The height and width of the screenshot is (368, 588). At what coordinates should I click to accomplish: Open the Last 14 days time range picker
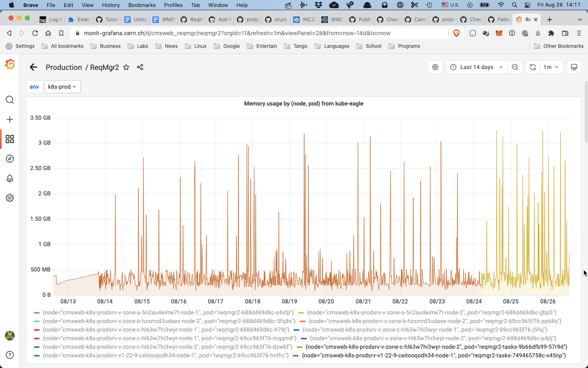476,67
